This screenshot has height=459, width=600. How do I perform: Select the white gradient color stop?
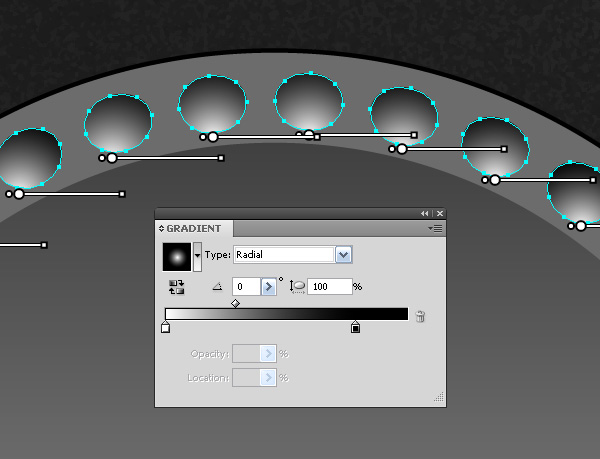click(165, 327)
